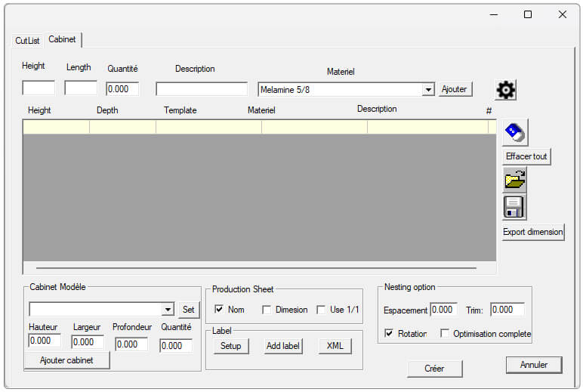Image resolution: width=583 pixels, height=392 pixels.
Task: Open the Cabinet Modèle dropdown
Action: click(x=168, y=310)
